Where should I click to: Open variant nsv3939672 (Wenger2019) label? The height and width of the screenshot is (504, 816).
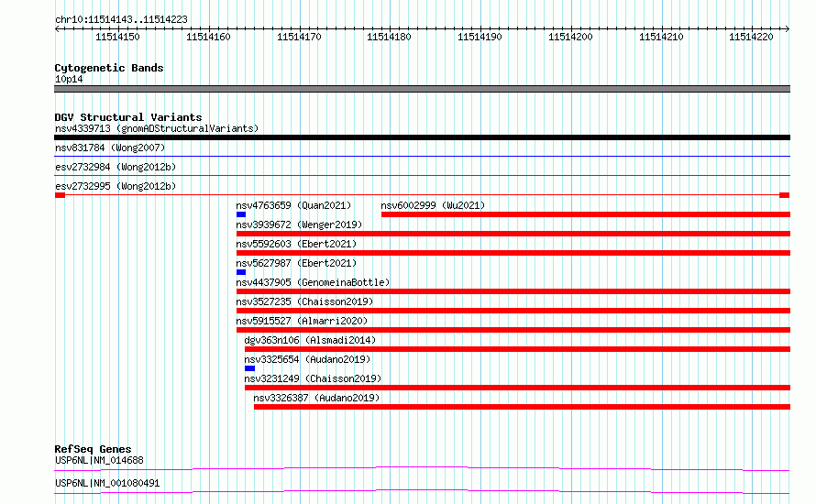point(299,225)
